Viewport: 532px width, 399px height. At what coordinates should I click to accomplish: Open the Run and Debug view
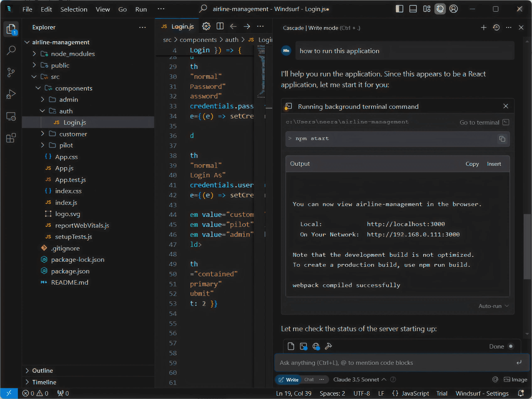(11, 94)
